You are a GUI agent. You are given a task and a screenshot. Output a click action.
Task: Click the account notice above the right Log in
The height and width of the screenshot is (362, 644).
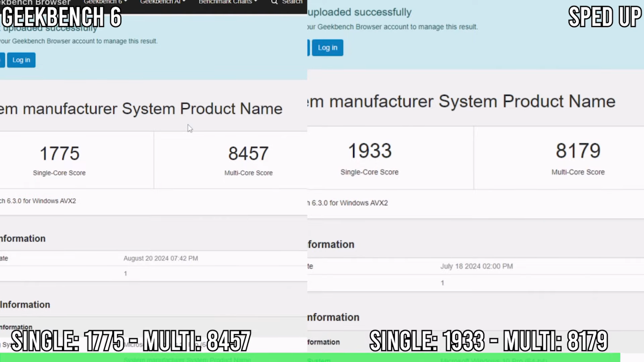pos(393,27)
